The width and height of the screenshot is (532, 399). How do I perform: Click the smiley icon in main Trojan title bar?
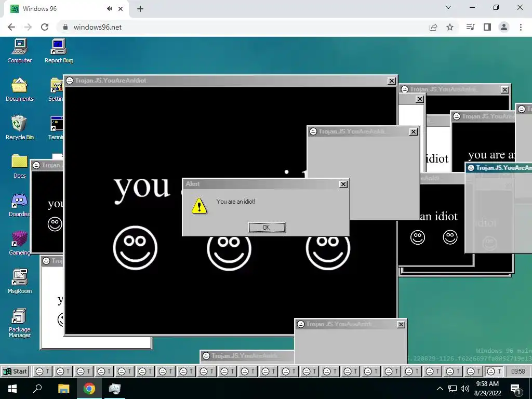coord(70,81)
